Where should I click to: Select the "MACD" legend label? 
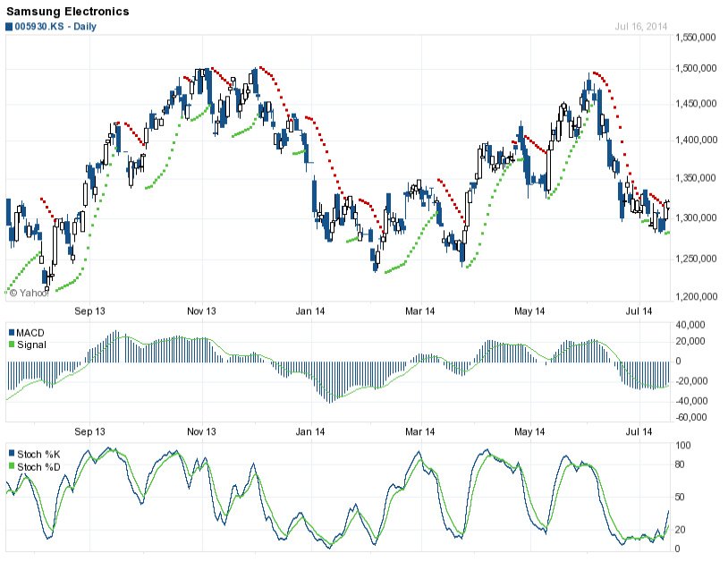[30, 333]
